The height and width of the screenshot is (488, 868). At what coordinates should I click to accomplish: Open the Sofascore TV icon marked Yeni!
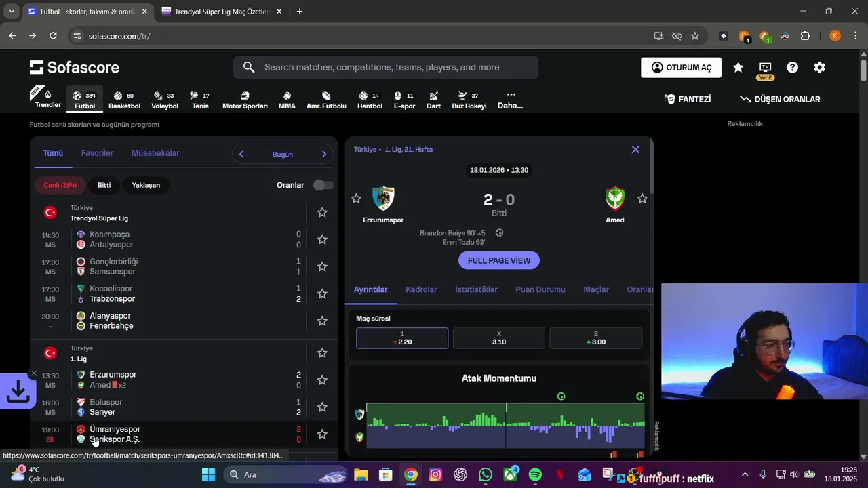[x=765, y=67]
